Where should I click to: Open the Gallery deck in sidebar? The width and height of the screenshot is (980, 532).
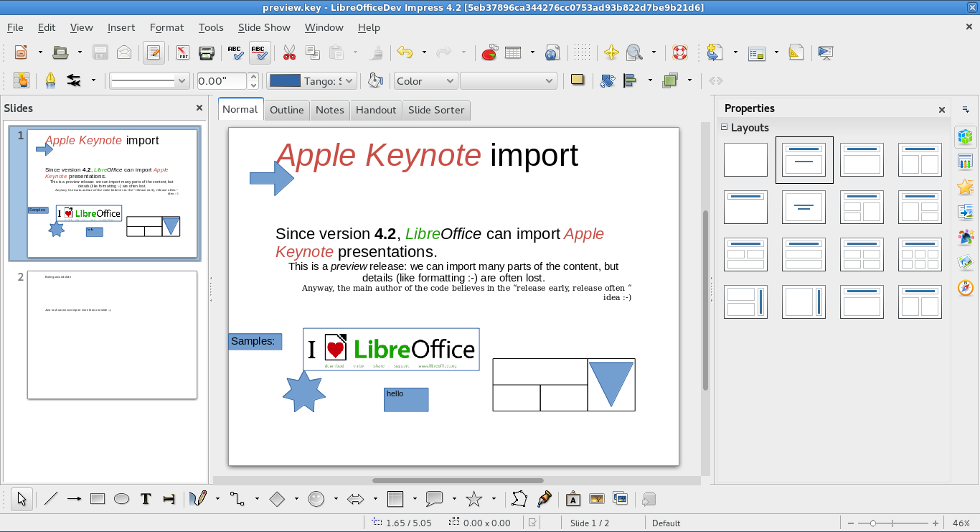(966, 262)
